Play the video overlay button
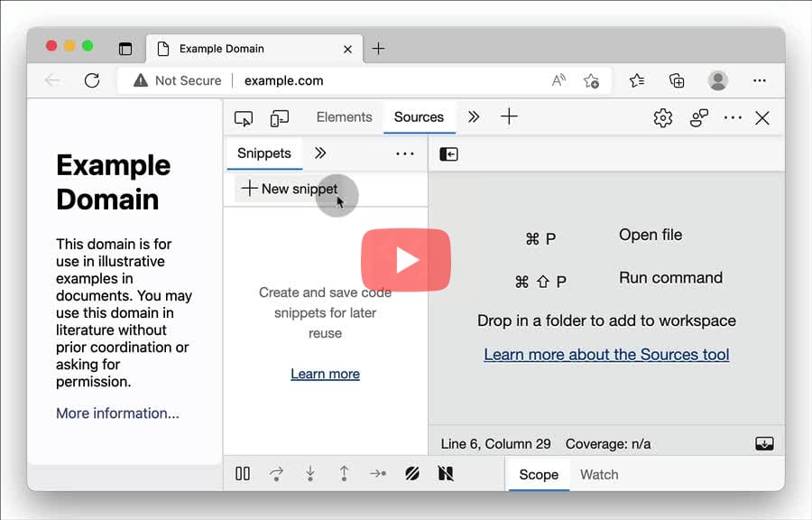Viewport: 812px width, 520px height. pyautogui.click(x=406, y=260)
